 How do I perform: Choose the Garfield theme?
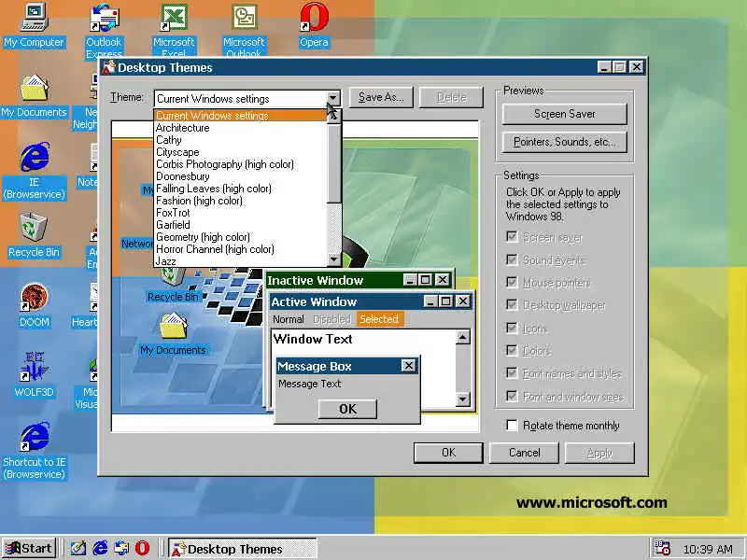241,225
